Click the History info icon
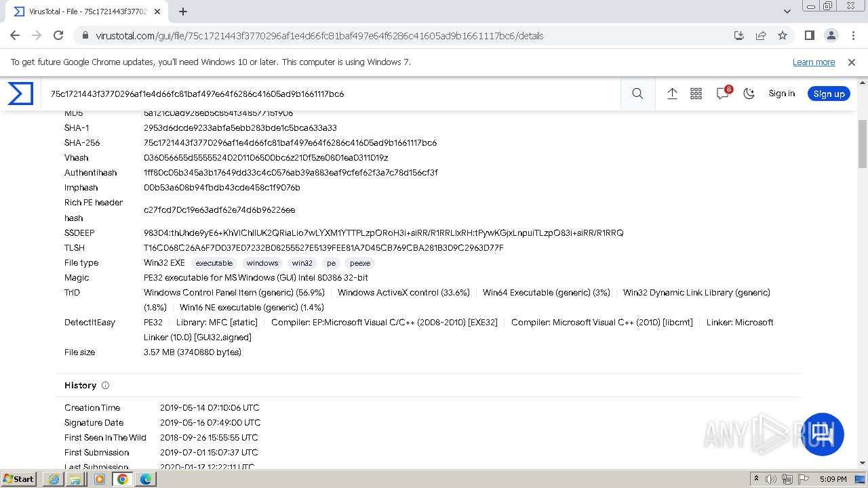The height and width of the screenshot is (488, 868). click(105, 386)
